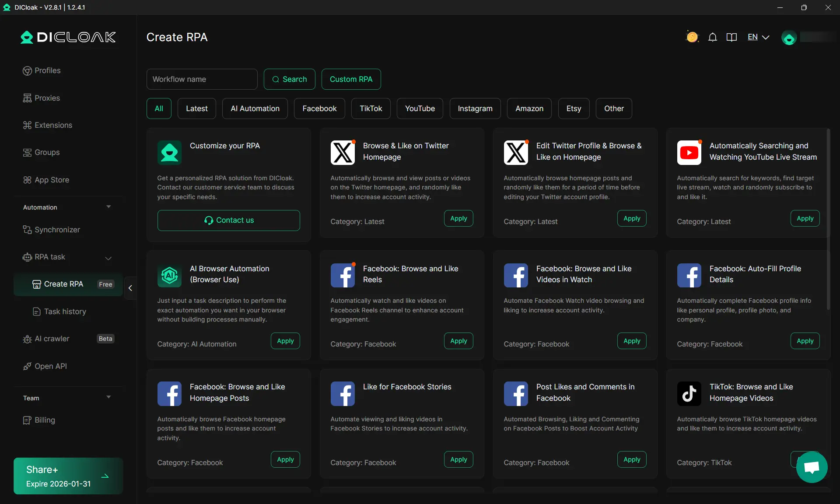Open Task history in sidebar
This screenshot has height=504, width=840.
65,311
